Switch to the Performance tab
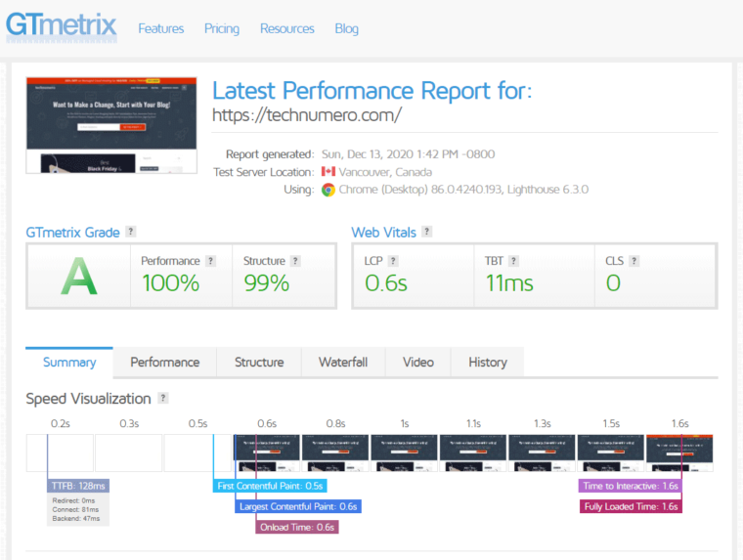Viewport: 743px width, 560px height. [x=165, y=363]
